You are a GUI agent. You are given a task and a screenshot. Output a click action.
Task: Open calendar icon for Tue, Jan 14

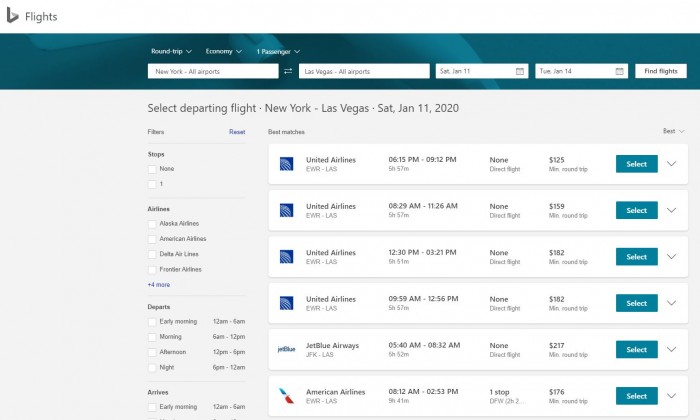(x=619, y=71)
